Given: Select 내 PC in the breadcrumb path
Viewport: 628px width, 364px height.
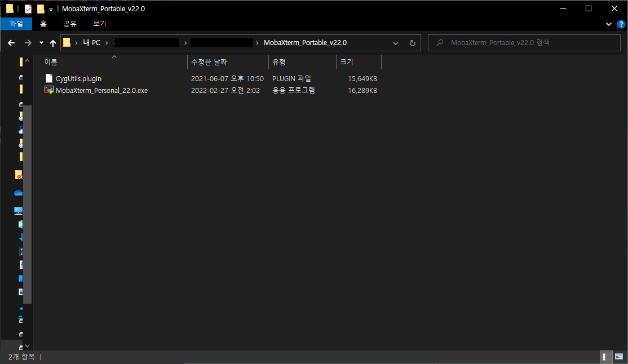Looking at the screenshot, I should 92,42.
